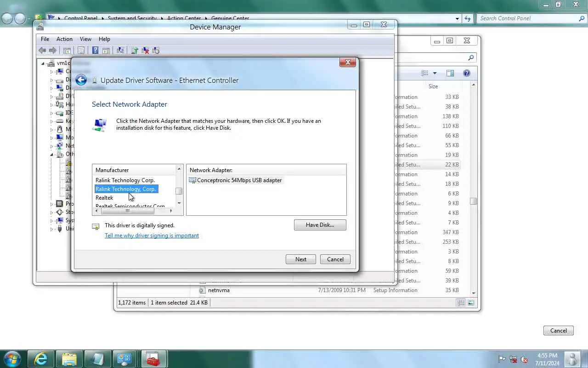The width and height of the screenshot is (588, 368).
Task: Open Control Panel taskbar icon
Action: (x=124, y=359)
